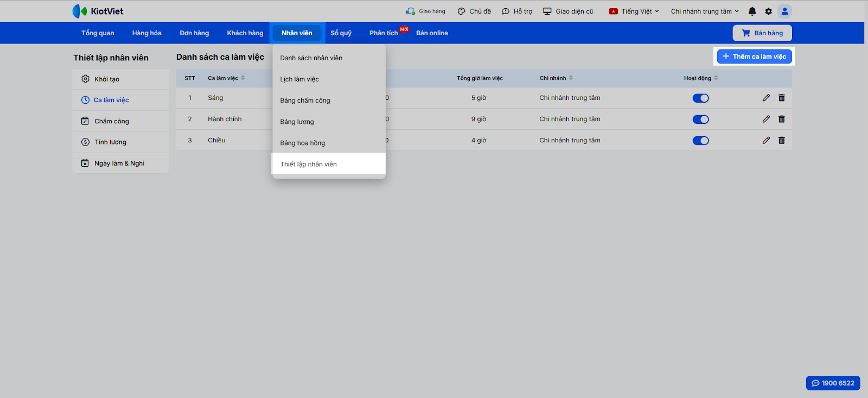Sort by Hoạt động column arrows
This screenshot has height=398, width=868.
[x=716, y=78]
